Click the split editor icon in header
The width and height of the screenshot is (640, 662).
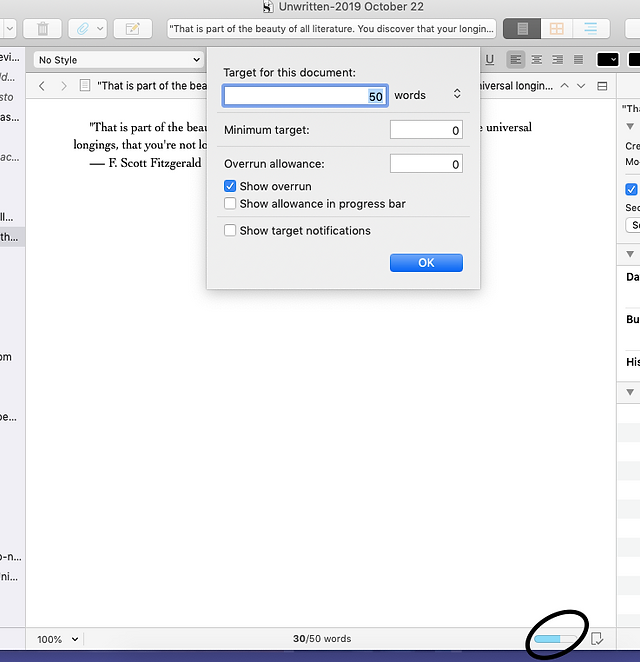click(602, 86)
